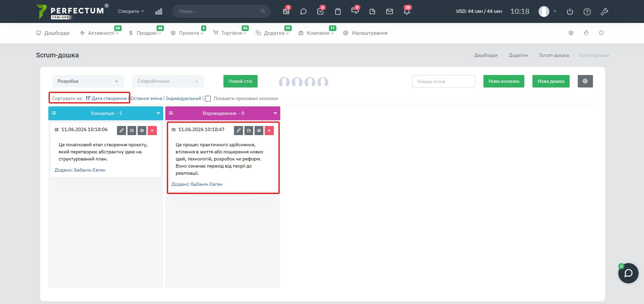The width and height of the screenshot is (644, 304).
Task: Open the floating chat widget button
Action: click(x=628, y=273)
